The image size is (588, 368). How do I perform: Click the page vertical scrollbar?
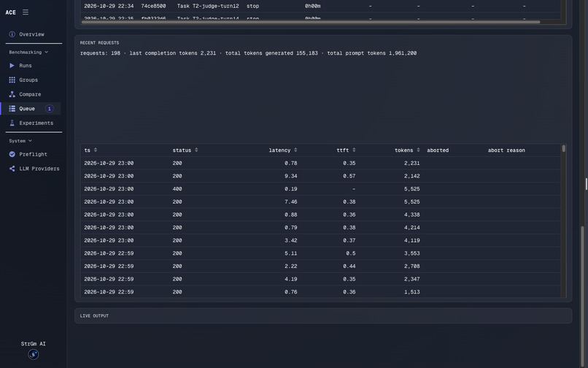point(582,296)
